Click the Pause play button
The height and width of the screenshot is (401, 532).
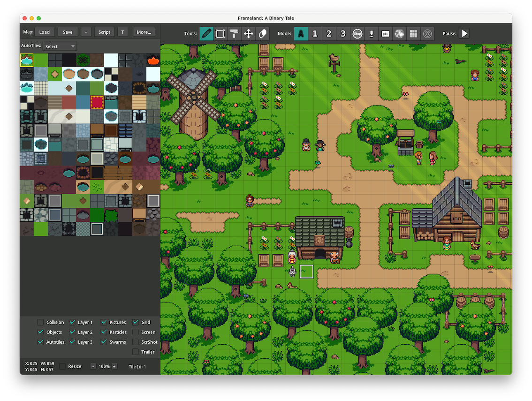[x=464, y=34]
